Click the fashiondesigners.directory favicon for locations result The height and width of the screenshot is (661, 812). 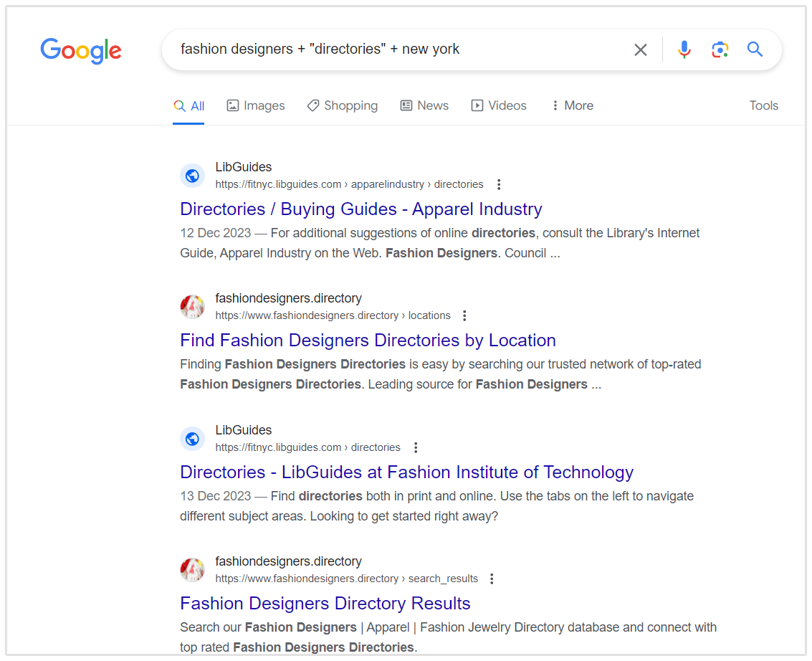click(x=192, y=307)
